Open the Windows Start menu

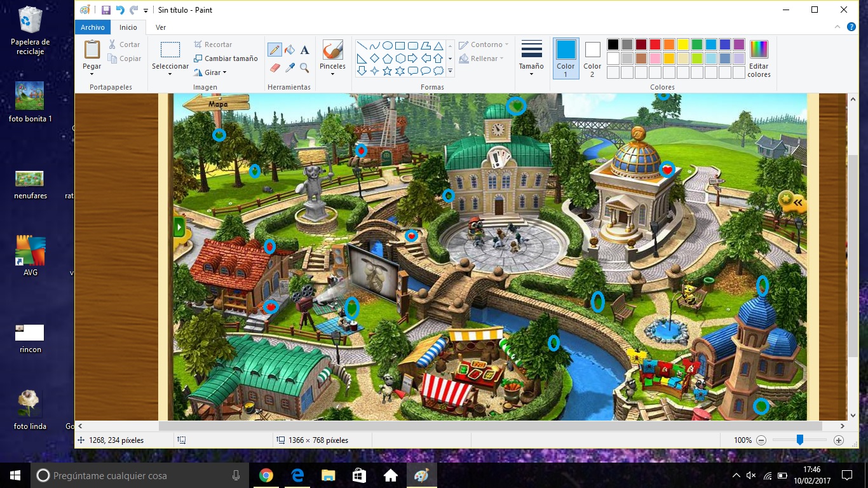pos(15,475)
